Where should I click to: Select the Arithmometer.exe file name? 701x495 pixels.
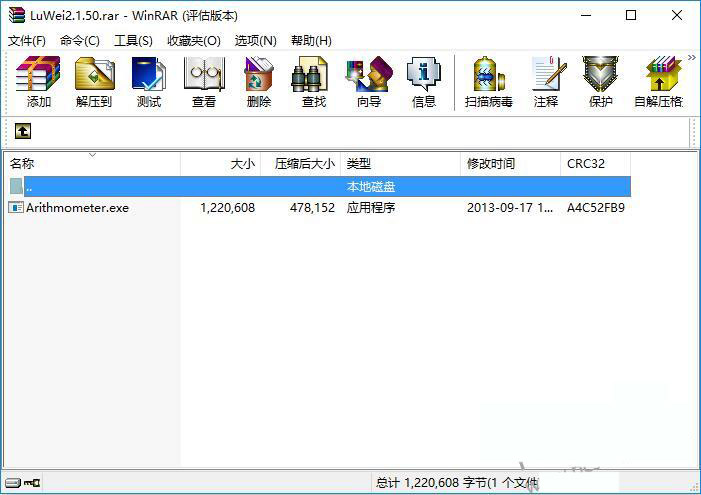[x=77, y=207]
